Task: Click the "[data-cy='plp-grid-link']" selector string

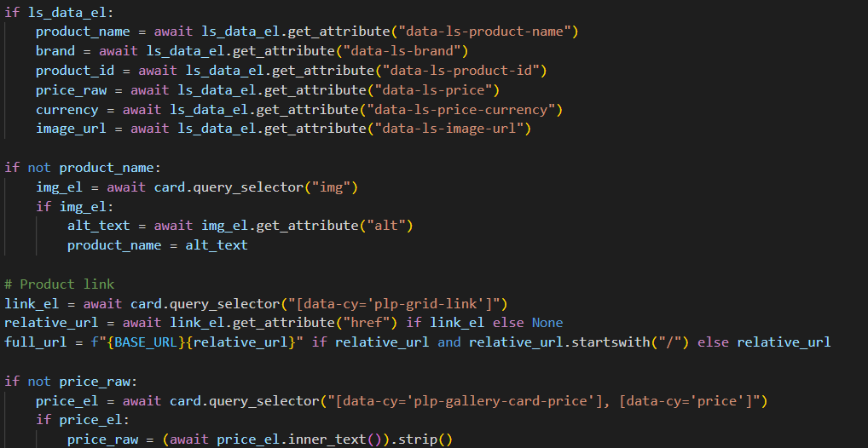Action: click(x=394, y=304)
